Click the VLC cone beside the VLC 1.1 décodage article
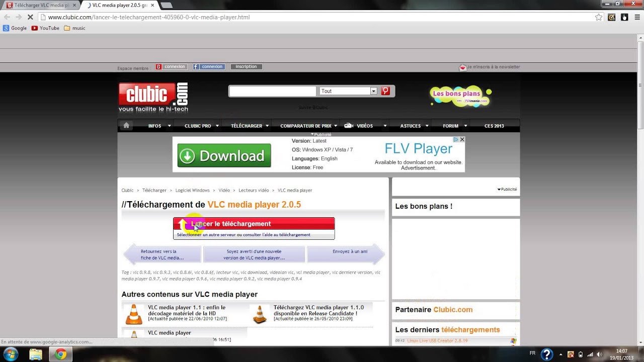The image size is (644, 362). 134,314
